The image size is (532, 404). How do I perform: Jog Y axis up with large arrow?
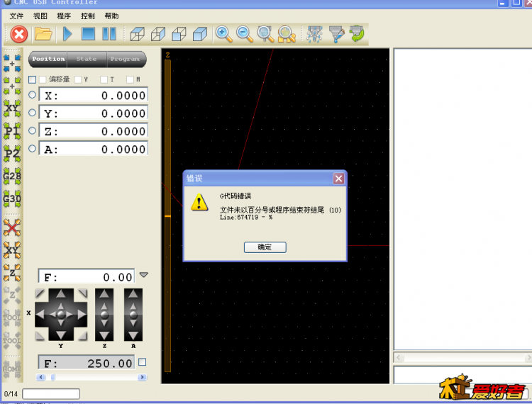coord(61,294)
